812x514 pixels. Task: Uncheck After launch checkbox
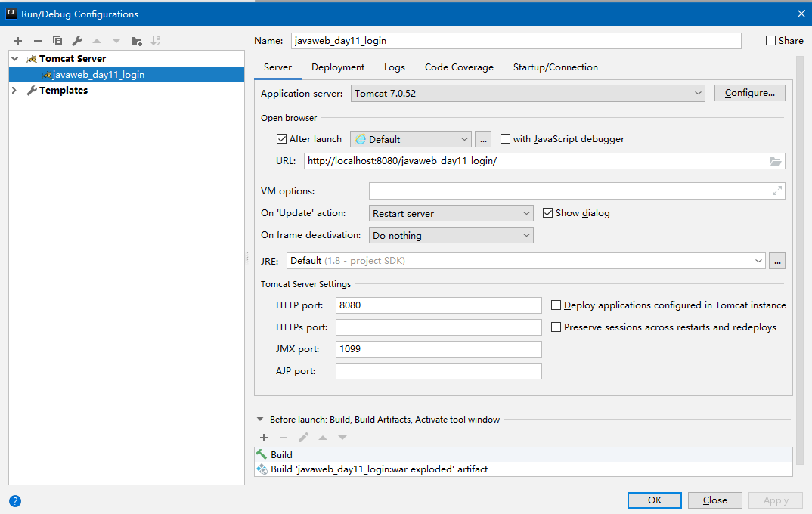[282, 139]
